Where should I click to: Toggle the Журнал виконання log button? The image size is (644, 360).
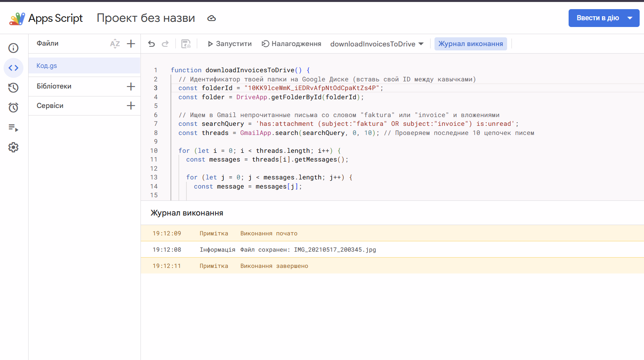[x=471, y=44]
